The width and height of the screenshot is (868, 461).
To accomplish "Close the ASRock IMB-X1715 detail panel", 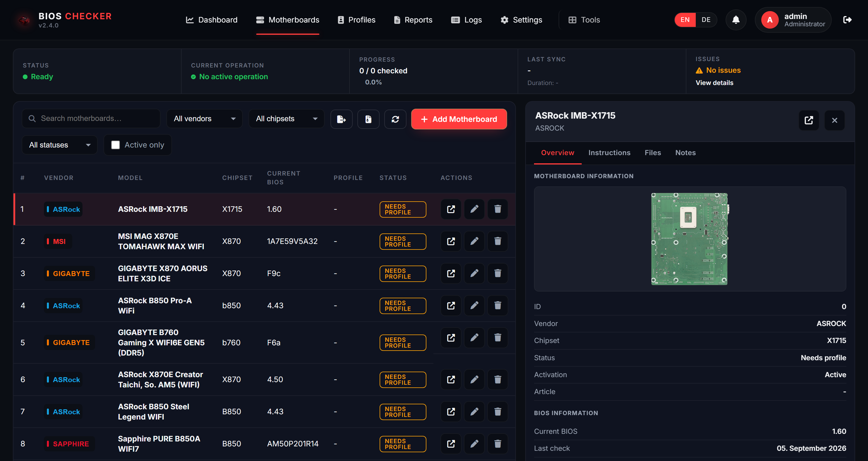I will point(834,120).
